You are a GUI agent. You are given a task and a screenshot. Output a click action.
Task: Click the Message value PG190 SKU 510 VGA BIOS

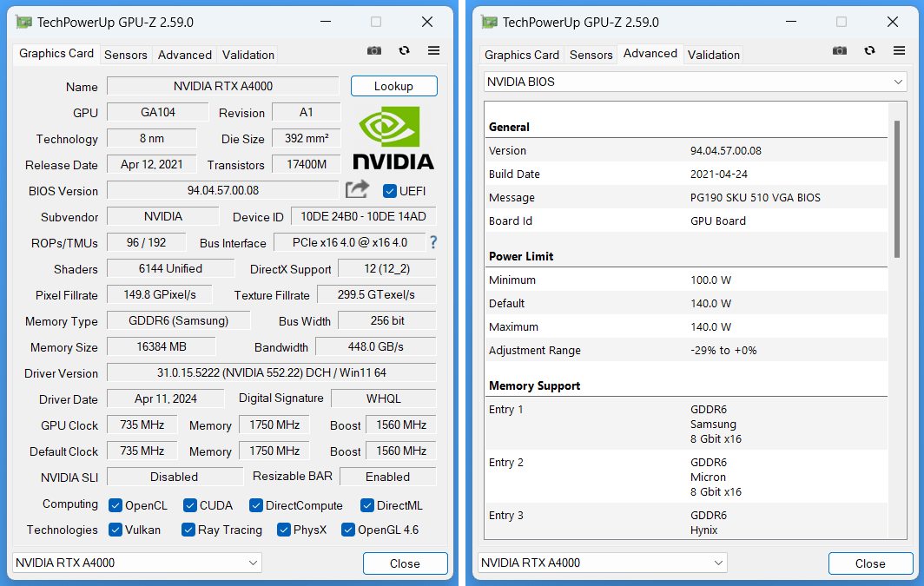point(756,198)
